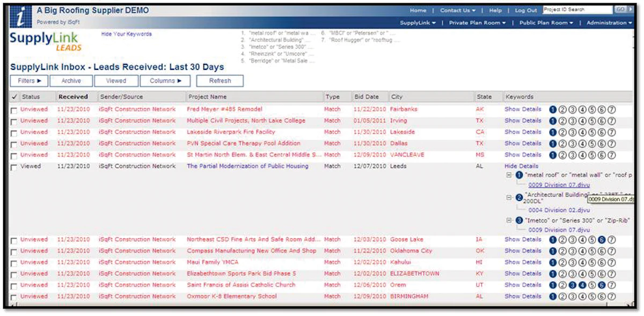This screenshot has height=316, width=644.
Task: Click keyword circle 3 in Elizabethtown Sports Park row
Action: [573, 274]
